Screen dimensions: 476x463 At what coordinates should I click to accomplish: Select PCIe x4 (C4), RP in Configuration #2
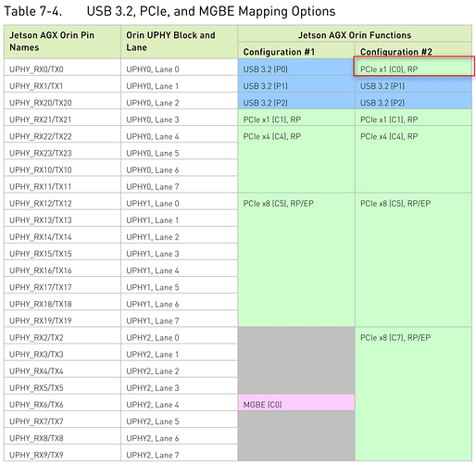413,159
